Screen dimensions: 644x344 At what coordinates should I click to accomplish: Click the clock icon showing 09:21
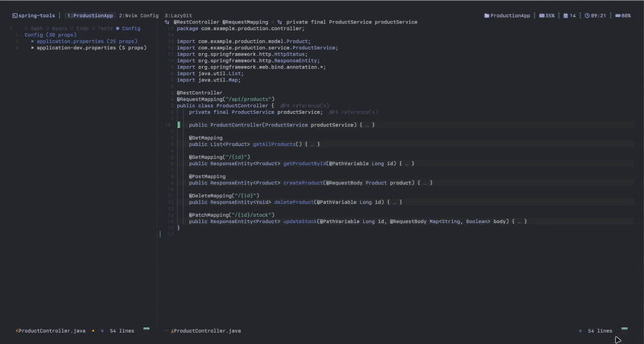588,15
